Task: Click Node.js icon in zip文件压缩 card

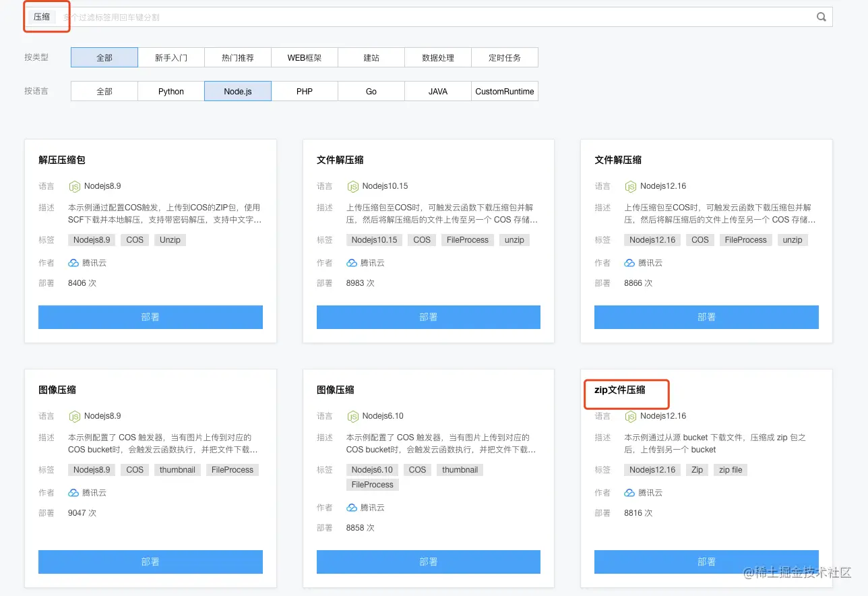Action: tap(631, 416)
